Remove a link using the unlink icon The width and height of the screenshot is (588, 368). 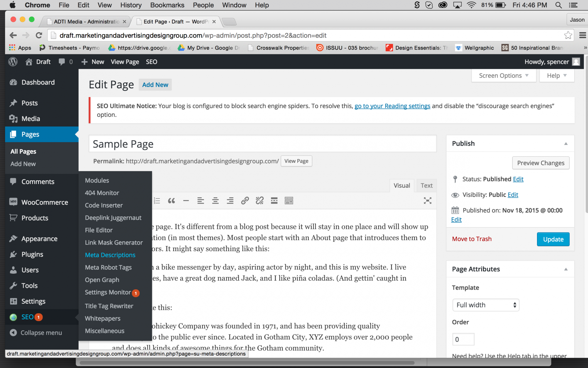pos(259,200)
